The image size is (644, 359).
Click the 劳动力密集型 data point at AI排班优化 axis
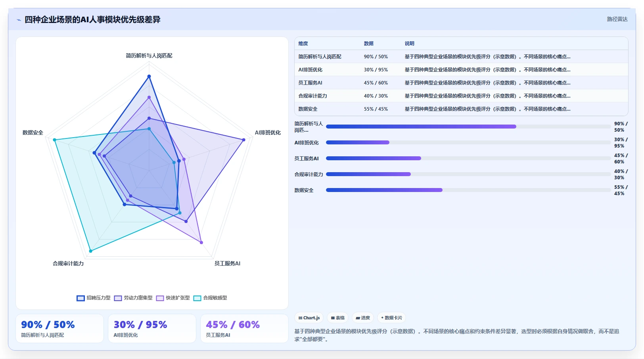(x=243, y=140)
